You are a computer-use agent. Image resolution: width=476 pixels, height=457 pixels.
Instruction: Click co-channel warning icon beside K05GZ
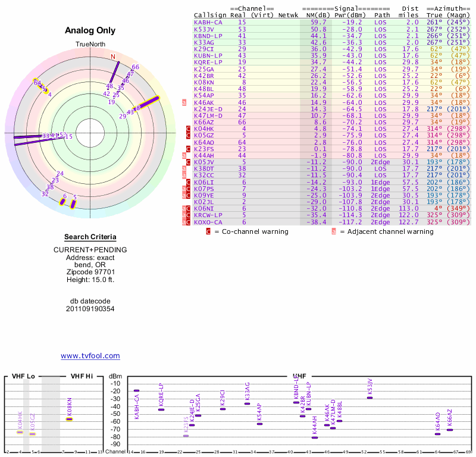click(x=188, y=136)
